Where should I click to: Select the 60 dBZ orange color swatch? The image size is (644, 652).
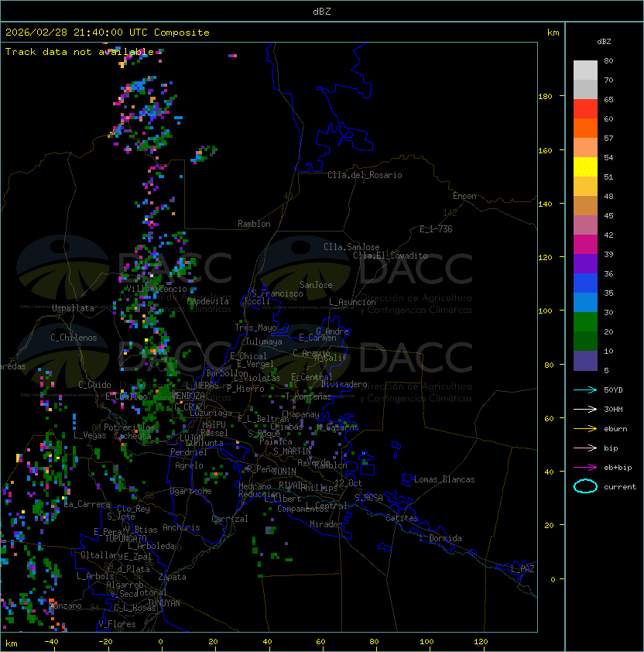585,128
